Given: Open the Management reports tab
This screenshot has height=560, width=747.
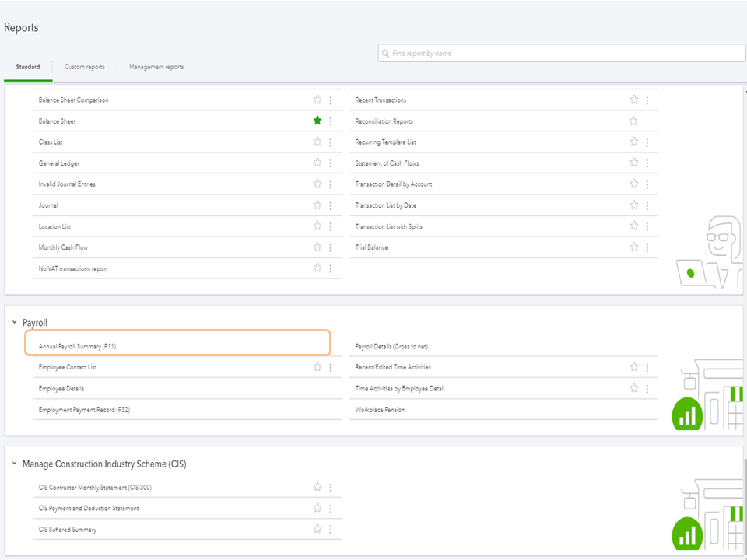Looking at the screenshot, I should pos(156,67).
